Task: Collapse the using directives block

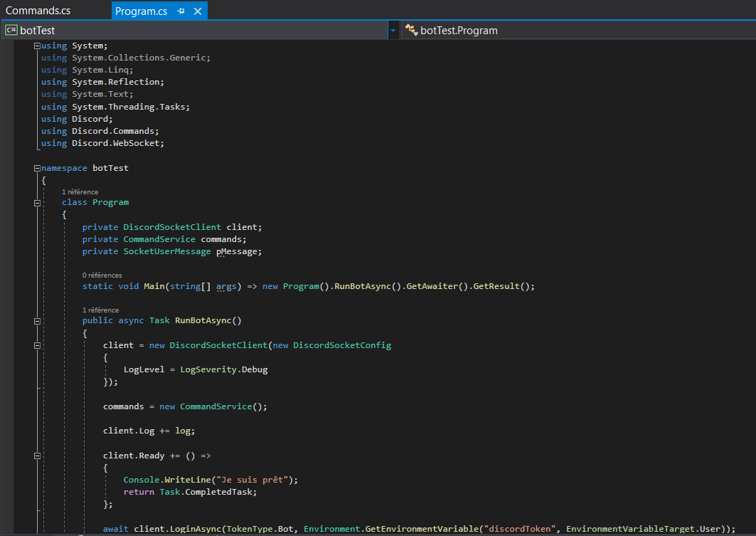Action: (x=37, y=46)
